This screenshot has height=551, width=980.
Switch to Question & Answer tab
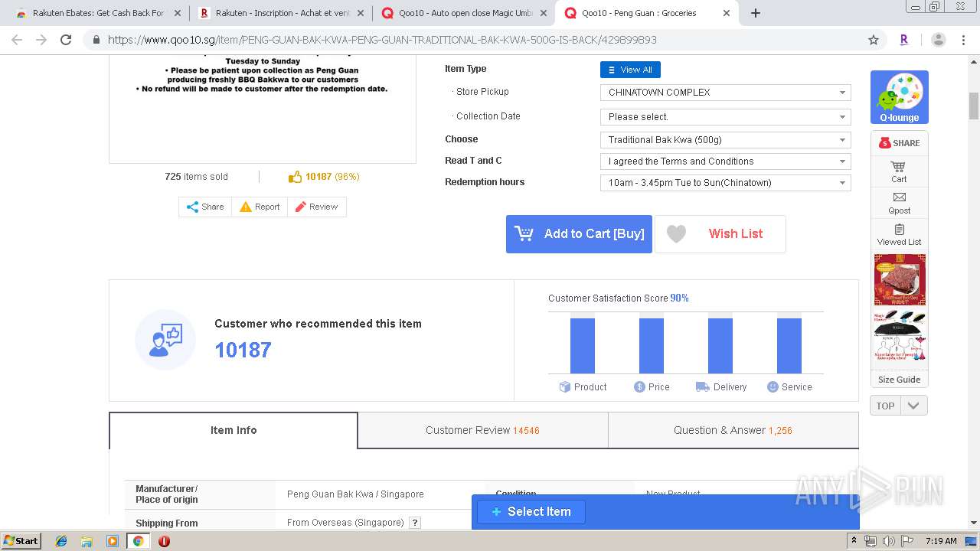733,430
